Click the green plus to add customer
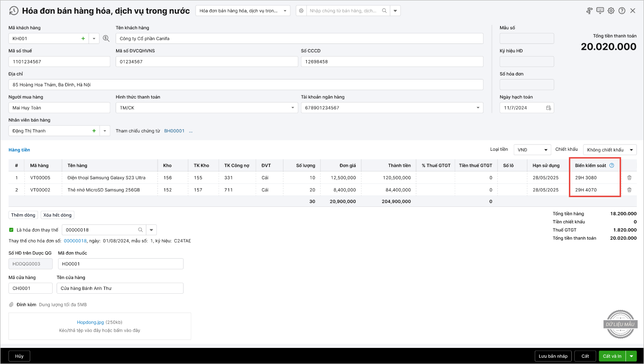This screenshot has height=364, width=644. [x=83, y=38]
